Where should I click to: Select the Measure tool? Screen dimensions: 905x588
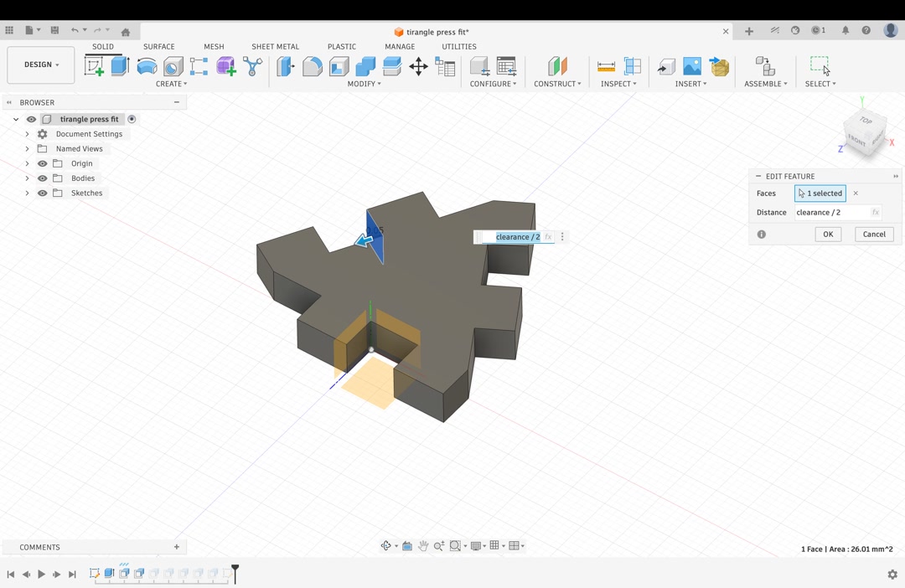click(606, 66)
